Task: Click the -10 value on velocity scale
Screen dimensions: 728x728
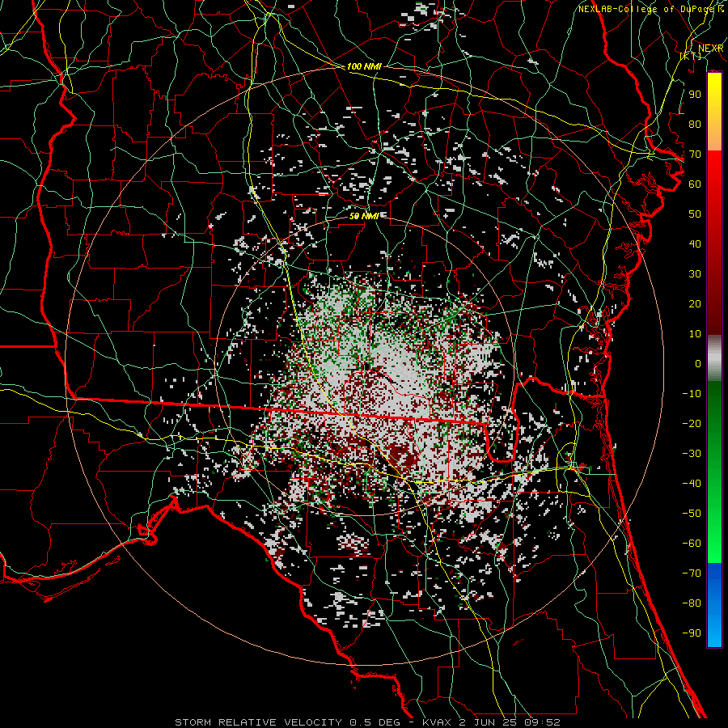Action: [x=692, y=394]
